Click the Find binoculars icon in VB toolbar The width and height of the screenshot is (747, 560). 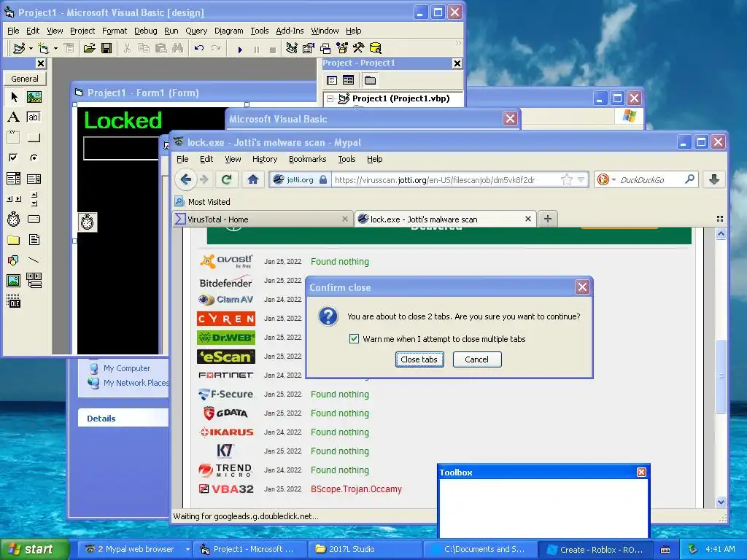pyautogui.click(x=178, y=48)
